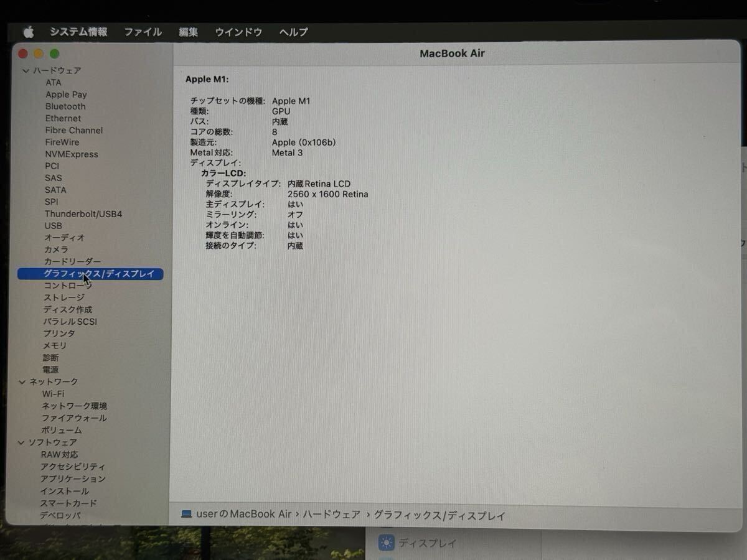Open the ヘルプ menu
The height and width of the screenshot is (560, 747).
293,32
